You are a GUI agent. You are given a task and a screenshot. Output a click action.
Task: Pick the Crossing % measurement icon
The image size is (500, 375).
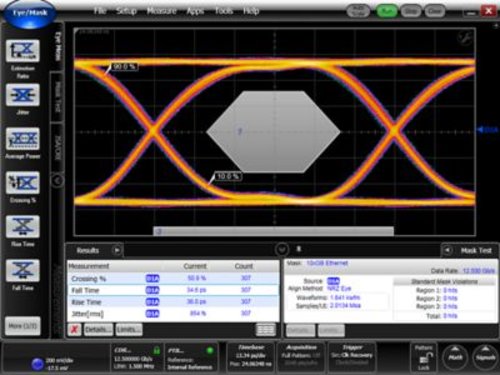[23, 183]
